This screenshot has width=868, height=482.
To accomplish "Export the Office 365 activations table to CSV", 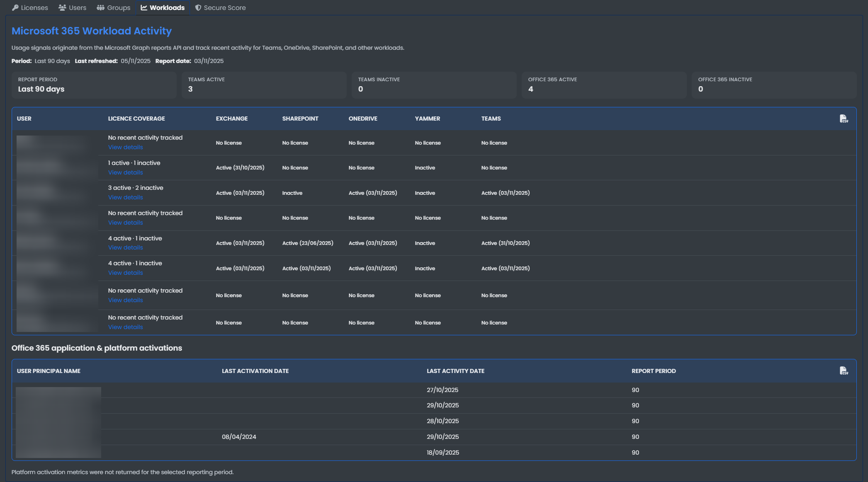I will tap(844, 371).
